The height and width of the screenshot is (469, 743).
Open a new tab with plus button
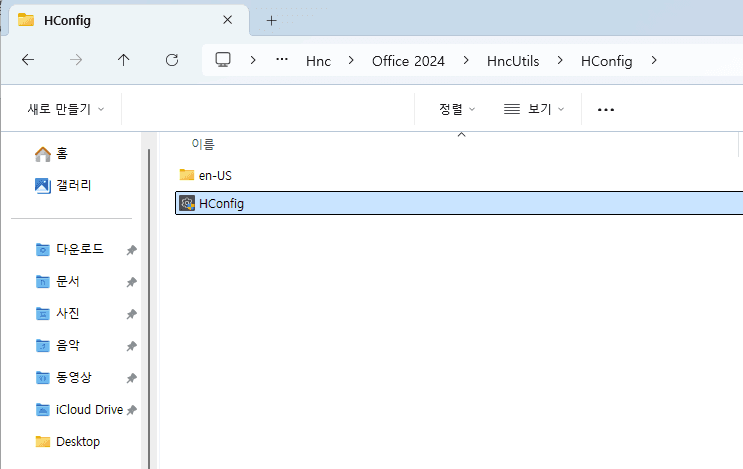[x=272, y=20]
